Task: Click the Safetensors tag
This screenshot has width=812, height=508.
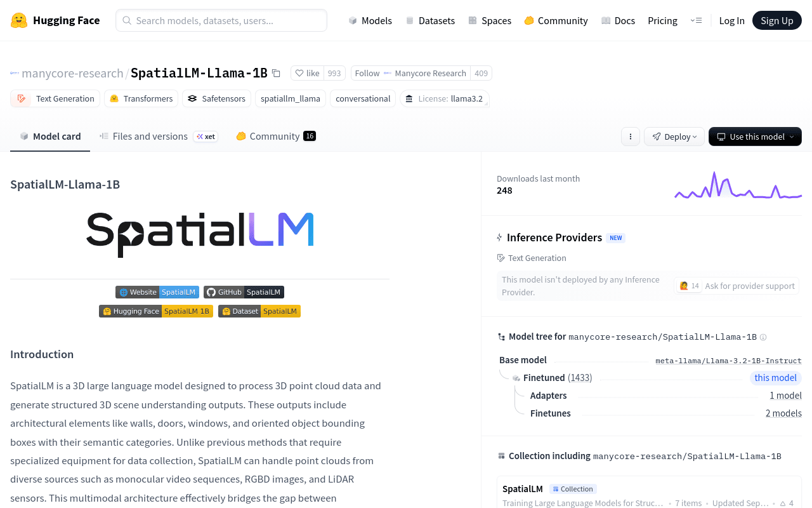Action: pos(216,98)
